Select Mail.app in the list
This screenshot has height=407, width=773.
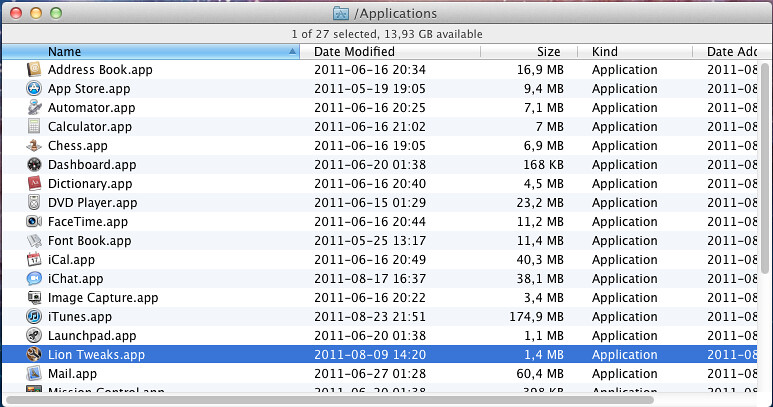point(72,373)
